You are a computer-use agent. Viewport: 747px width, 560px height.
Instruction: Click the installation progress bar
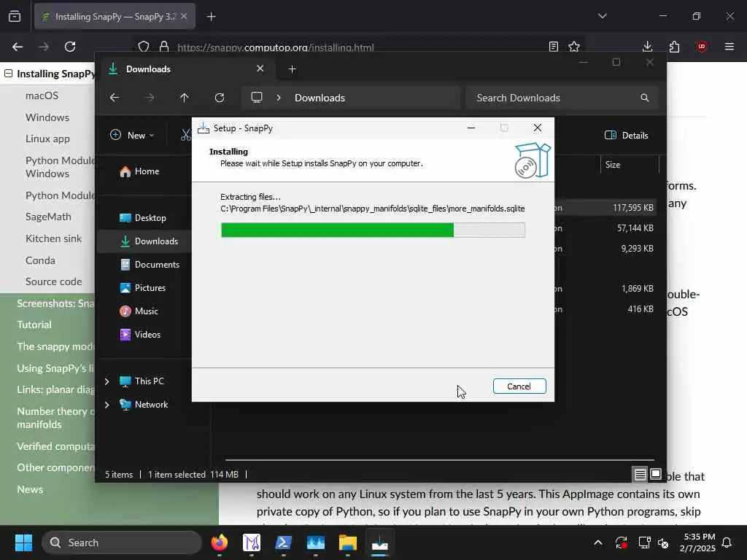[x=373, y=230]
